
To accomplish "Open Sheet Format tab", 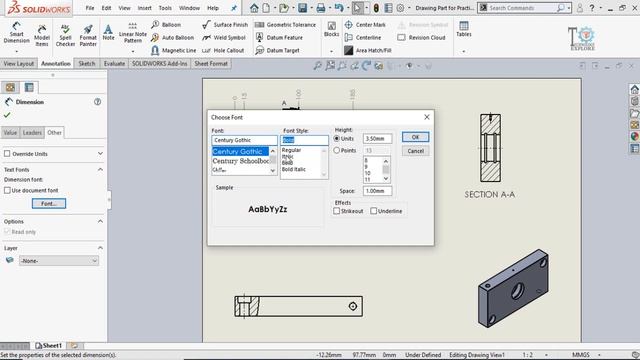I will [x=211, y=64].
